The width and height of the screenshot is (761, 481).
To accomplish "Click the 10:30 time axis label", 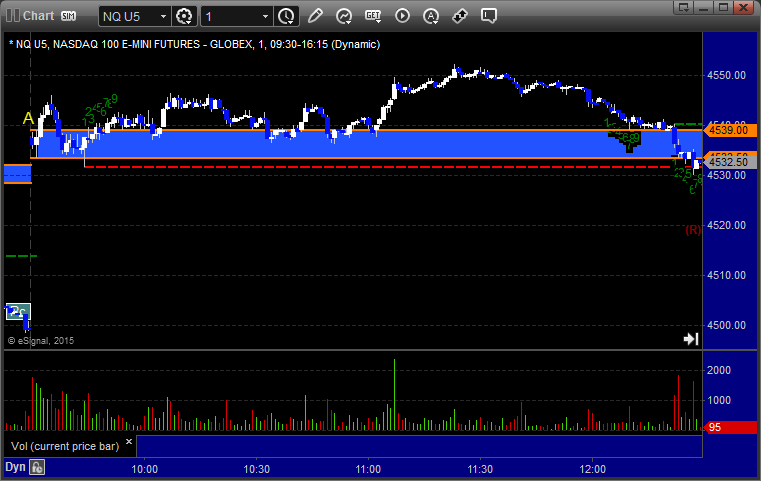I will tap(256, 469).
